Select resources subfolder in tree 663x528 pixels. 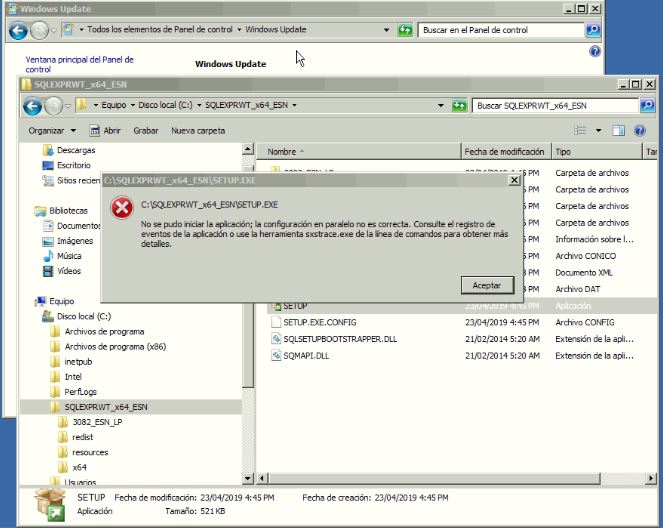point(83,452)
